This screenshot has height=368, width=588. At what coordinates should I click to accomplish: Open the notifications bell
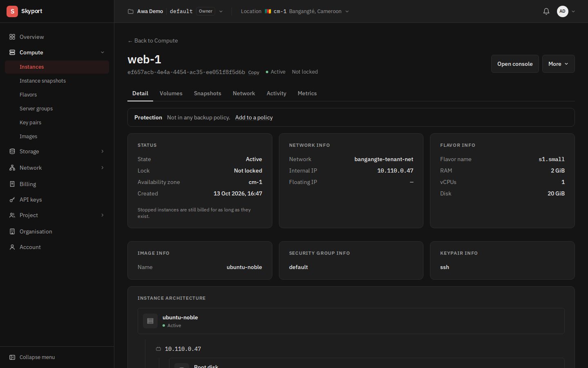546,11
